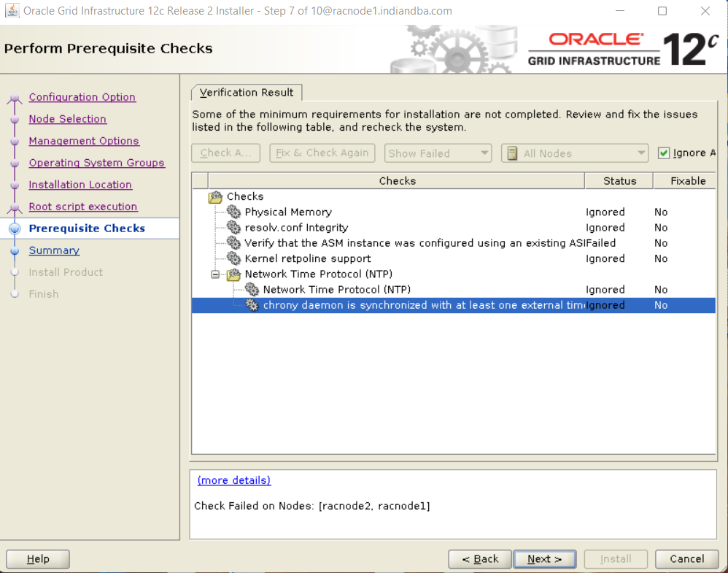Select the child Network Time Protocol (NTP) row

click(454, 290)
